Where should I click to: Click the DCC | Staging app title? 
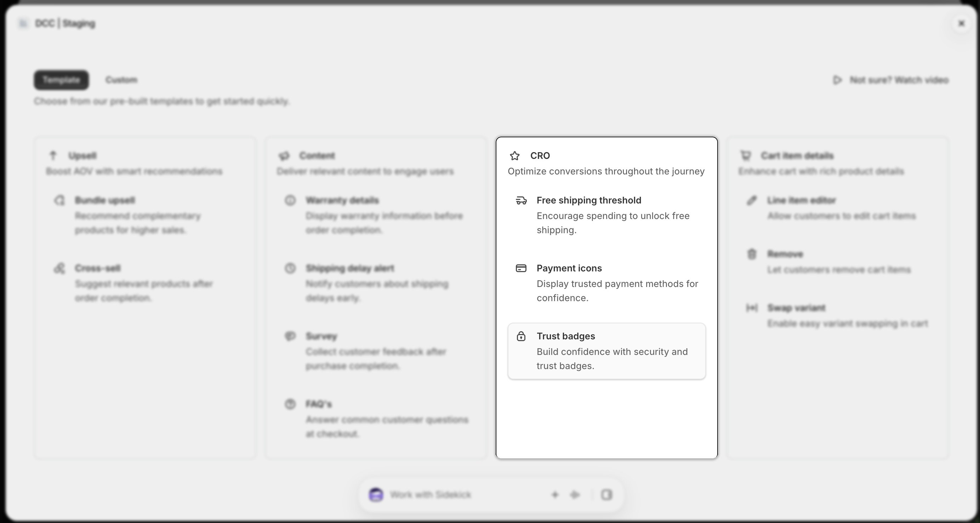coord(65,23)
